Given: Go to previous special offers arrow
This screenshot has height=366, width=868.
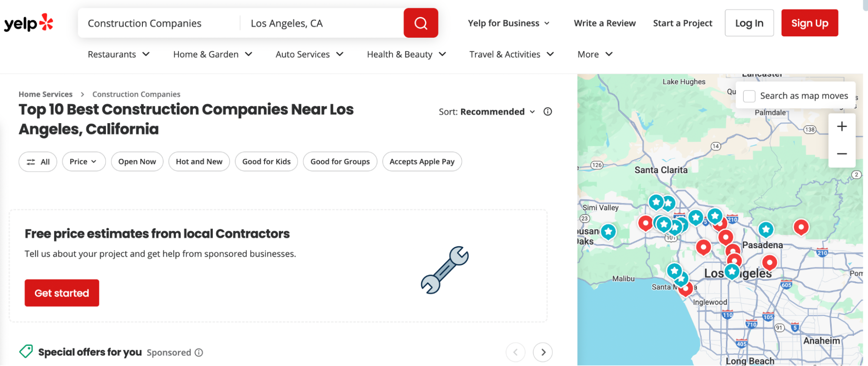Looking at the screenshot, I should tap(515, 352).
